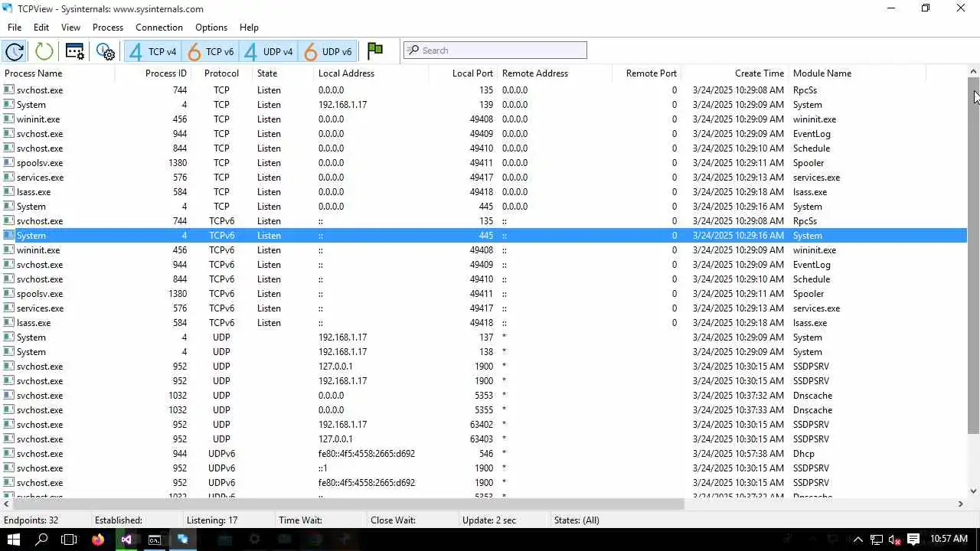Open the connection settings gear-with-info icon
This screenshot has height=551, width=980.
click(106, 51)
